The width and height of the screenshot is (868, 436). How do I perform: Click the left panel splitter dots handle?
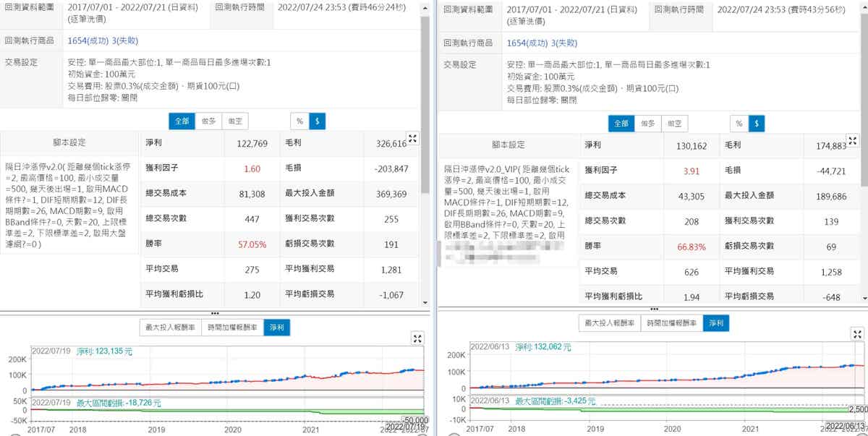[214, 313]
